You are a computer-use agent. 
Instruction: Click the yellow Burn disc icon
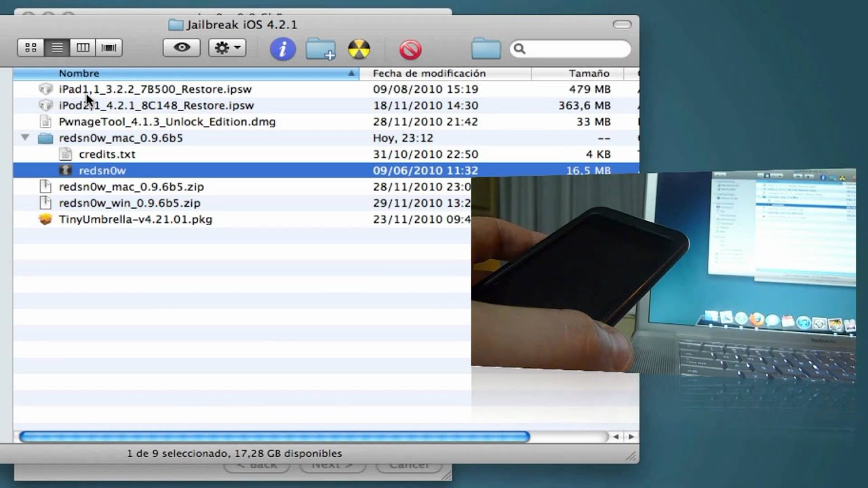[359, 49]
